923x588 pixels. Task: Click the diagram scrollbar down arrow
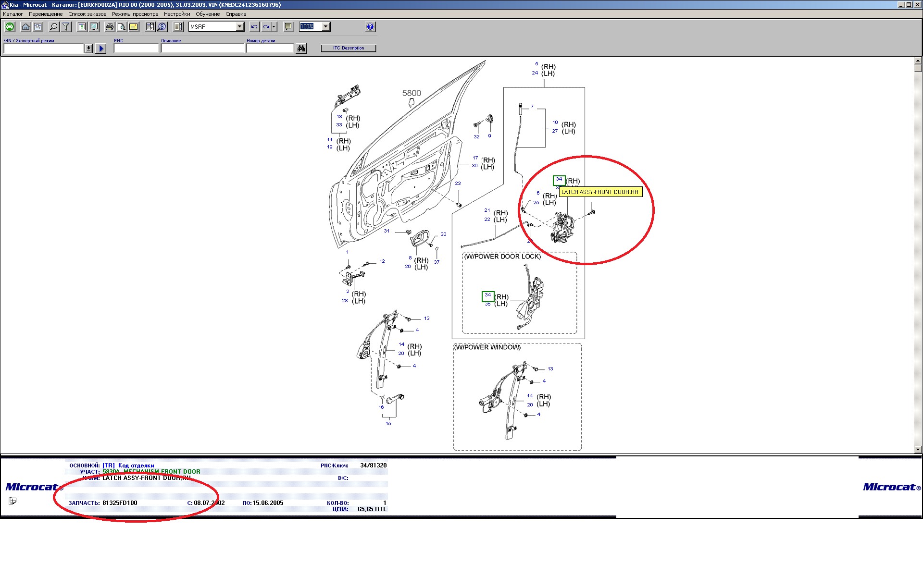(x=918, y=450)
